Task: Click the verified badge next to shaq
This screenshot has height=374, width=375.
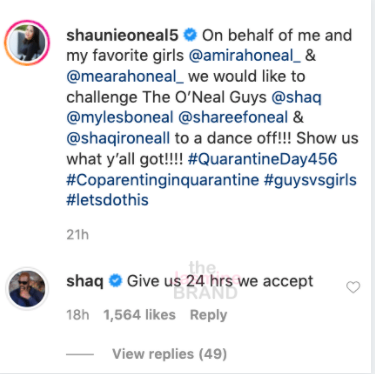Action: pyautogui.click(x=115, y=281)
